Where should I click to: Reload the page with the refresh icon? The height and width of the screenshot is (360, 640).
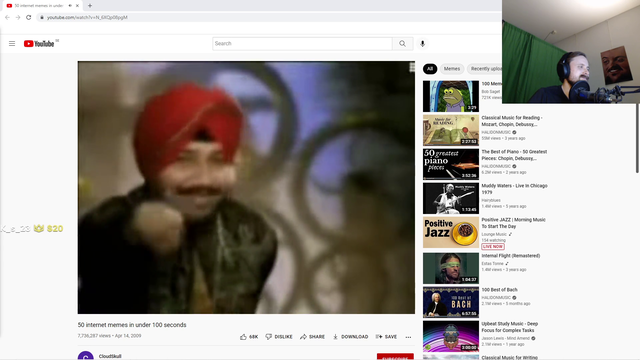[29, 17]
